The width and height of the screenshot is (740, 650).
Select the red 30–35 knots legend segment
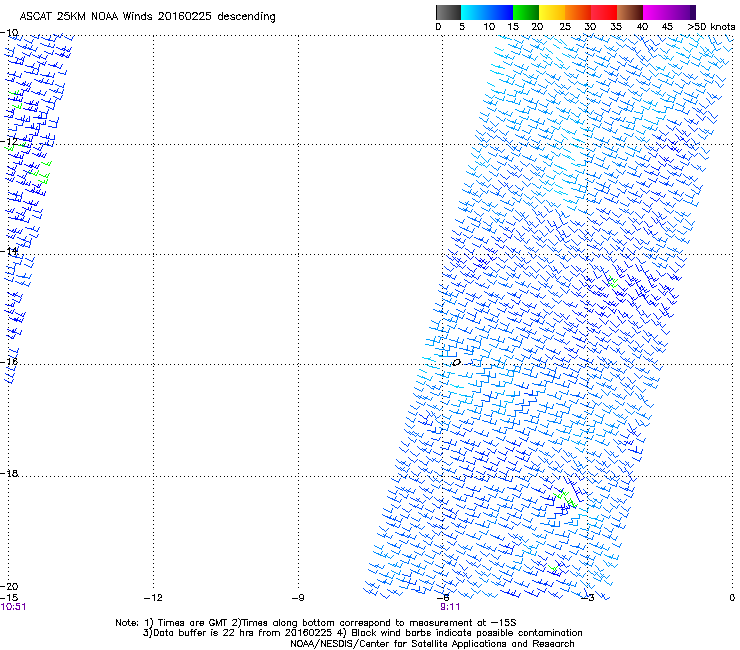click(x=604, y=12)
